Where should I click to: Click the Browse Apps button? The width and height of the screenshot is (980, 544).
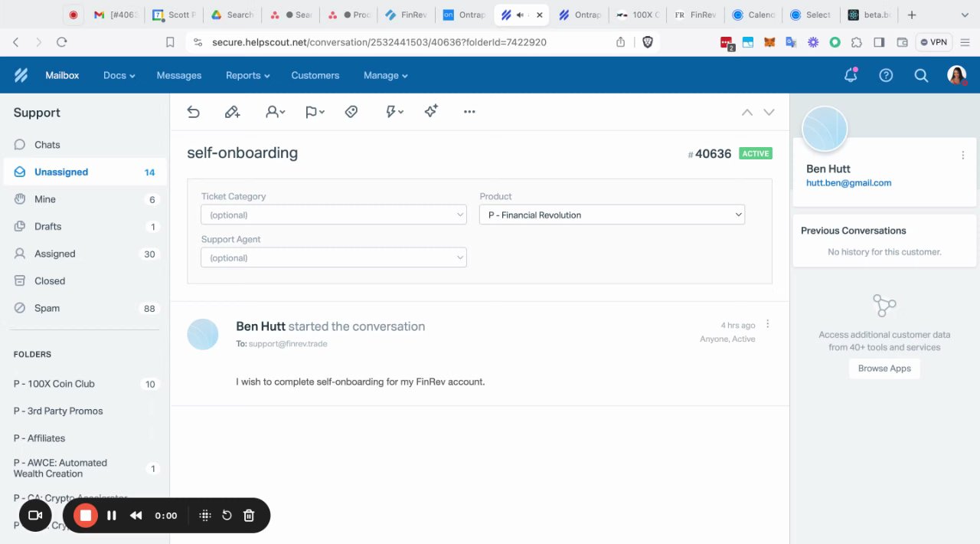(x=884, y=369)
